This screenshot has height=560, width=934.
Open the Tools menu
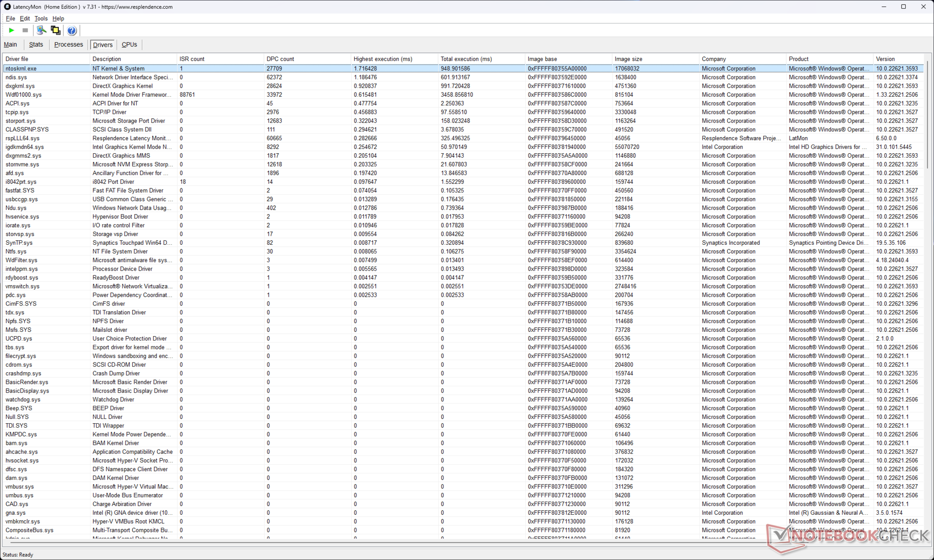click(41, 18)
